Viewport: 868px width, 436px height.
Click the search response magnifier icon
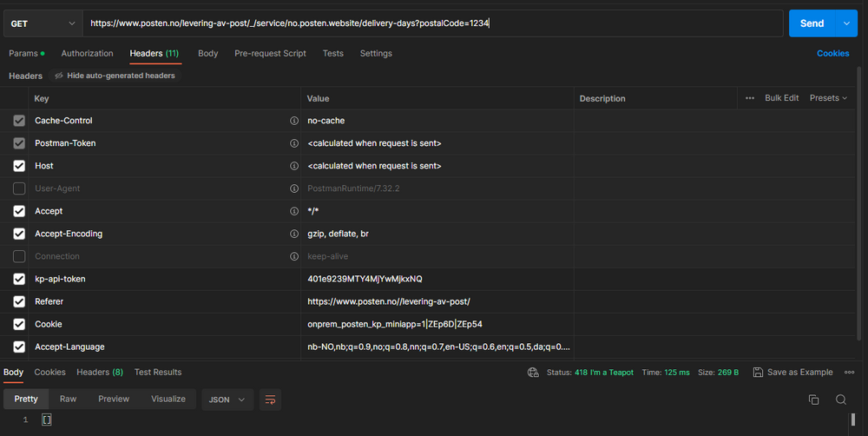840,400
